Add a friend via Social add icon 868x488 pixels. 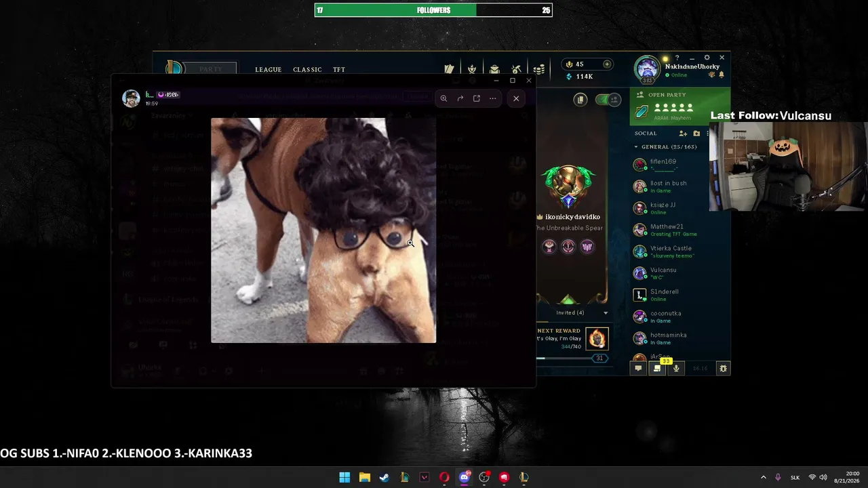pyautogui.click(x=683, y=134)
